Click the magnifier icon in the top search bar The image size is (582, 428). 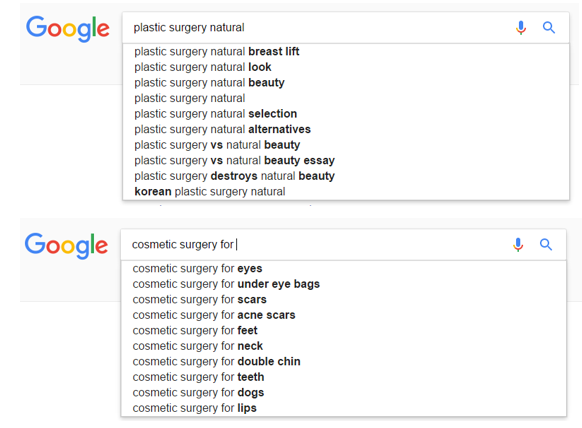pyautogui.click(x=549, y=27)
